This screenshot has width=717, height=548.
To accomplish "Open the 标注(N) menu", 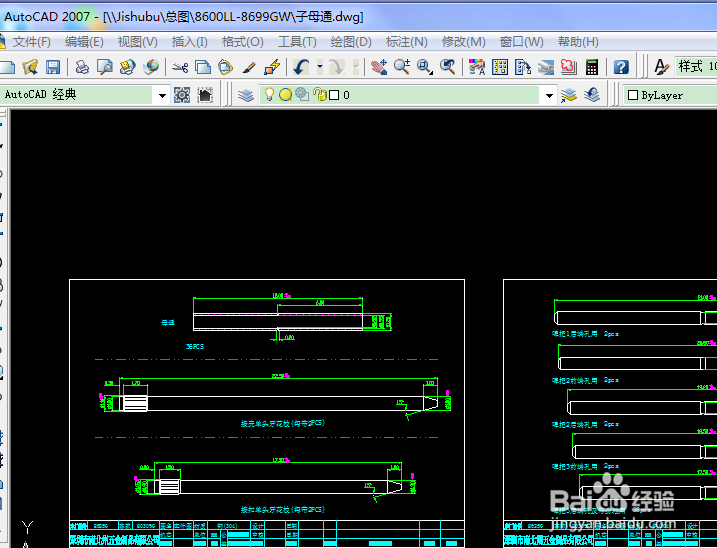I will click(x=407, y=42).
